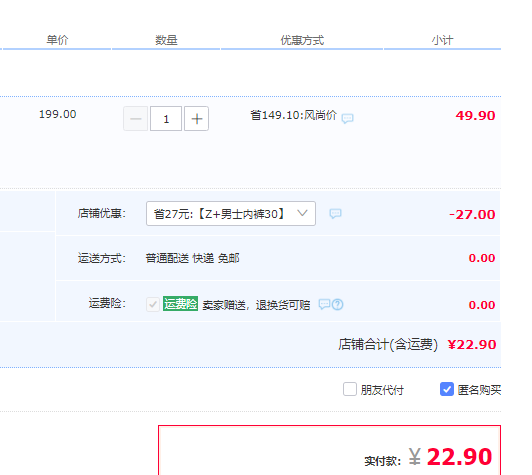Toggle the 运费险 insurance checkbox
The image size is (532, 475).
point(153,304)
